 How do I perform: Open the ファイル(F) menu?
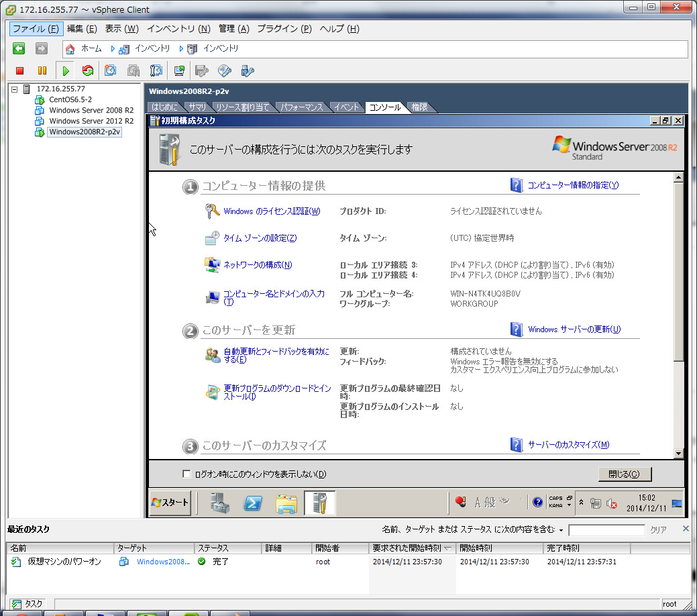click(36, 29)
